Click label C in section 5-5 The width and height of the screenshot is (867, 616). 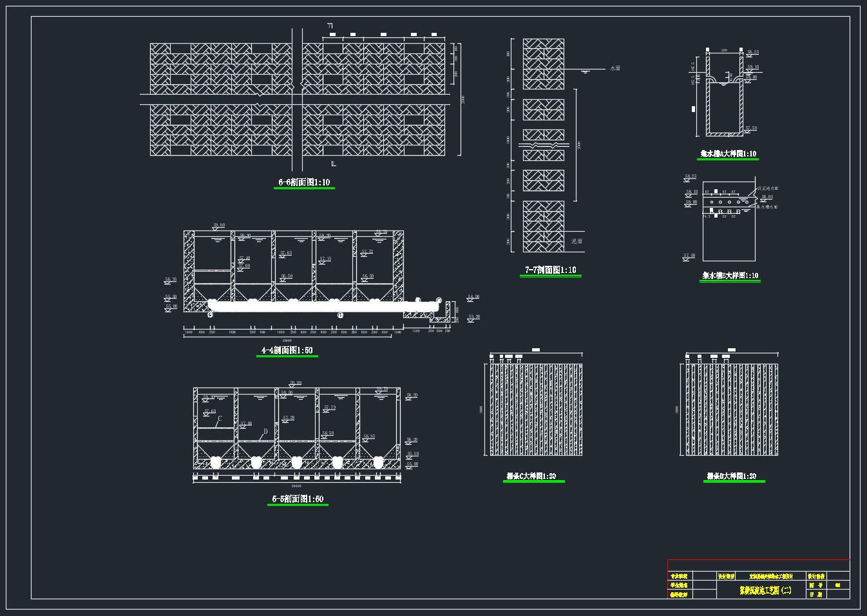[220, 419]
